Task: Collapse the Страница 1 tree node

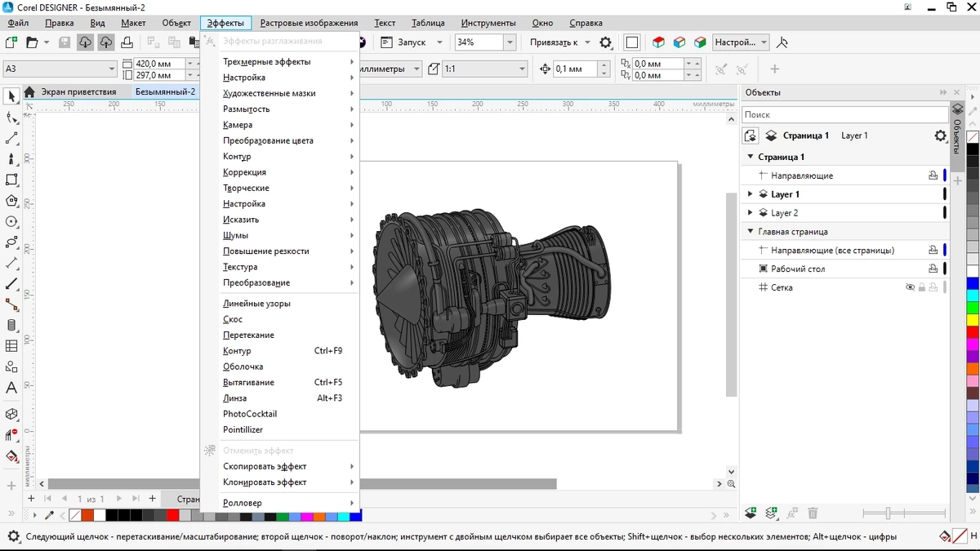Action: click(751, 157)
